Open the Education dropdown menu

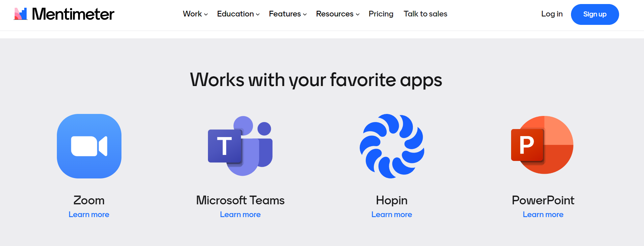(238, 14)
